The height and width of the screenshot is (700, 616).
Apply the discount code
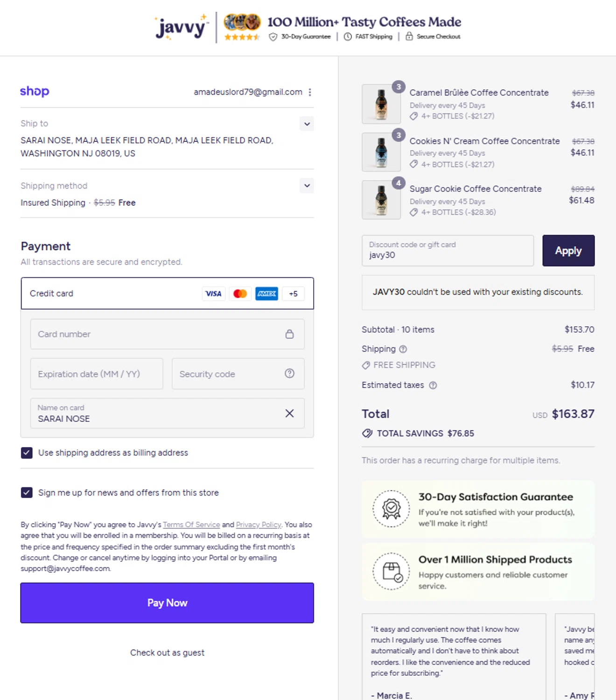tap(568, 251)
